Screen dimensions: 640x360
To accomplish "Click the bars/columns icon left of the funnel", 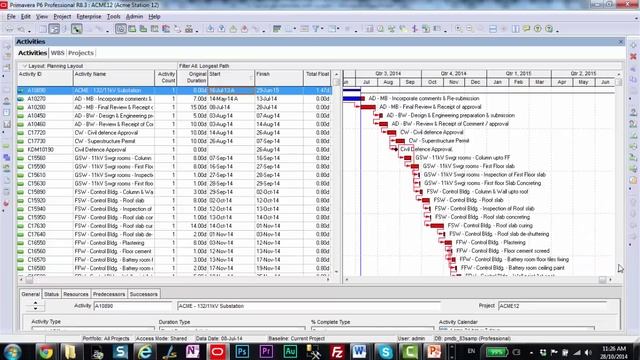I will [x=304, y=29].
